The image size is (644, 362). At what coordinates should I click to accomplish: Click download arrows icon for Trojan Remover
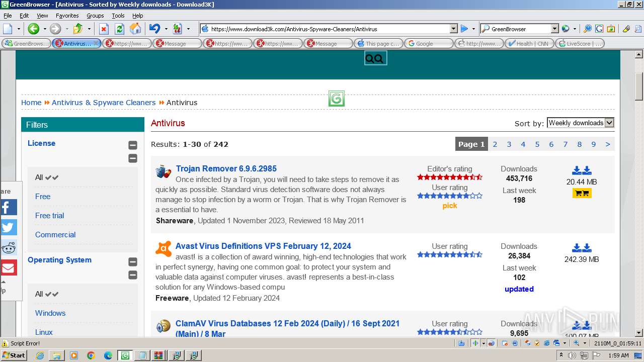582,170
